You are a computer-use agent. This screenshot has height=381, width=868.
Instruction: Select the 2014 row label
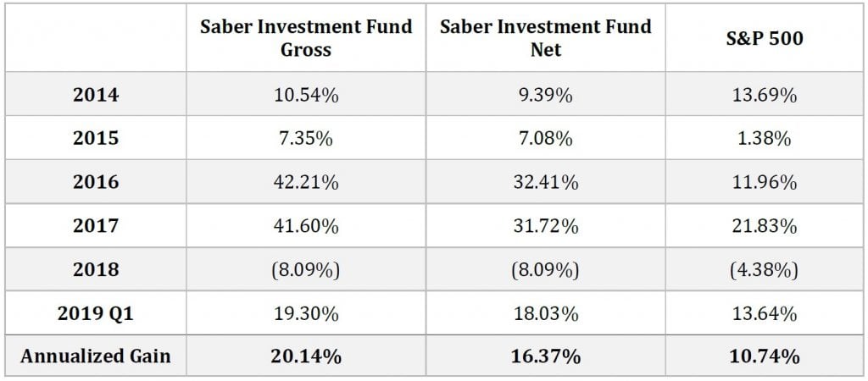click(x=96, y=96)
